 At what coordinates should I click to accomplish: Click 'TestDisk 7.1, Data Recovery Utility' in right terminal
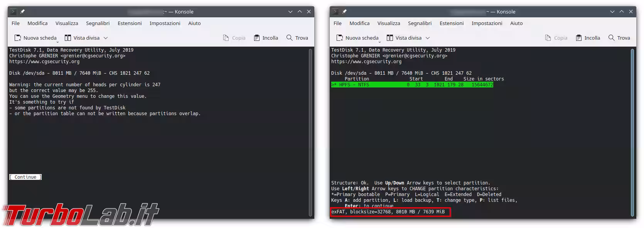click(393, 50)
